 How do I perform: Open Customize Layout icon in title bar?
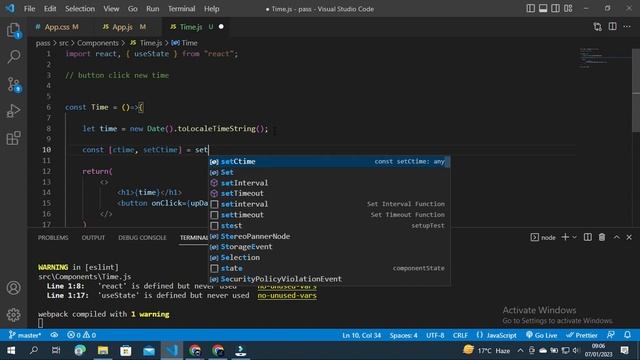click(568, 9)
